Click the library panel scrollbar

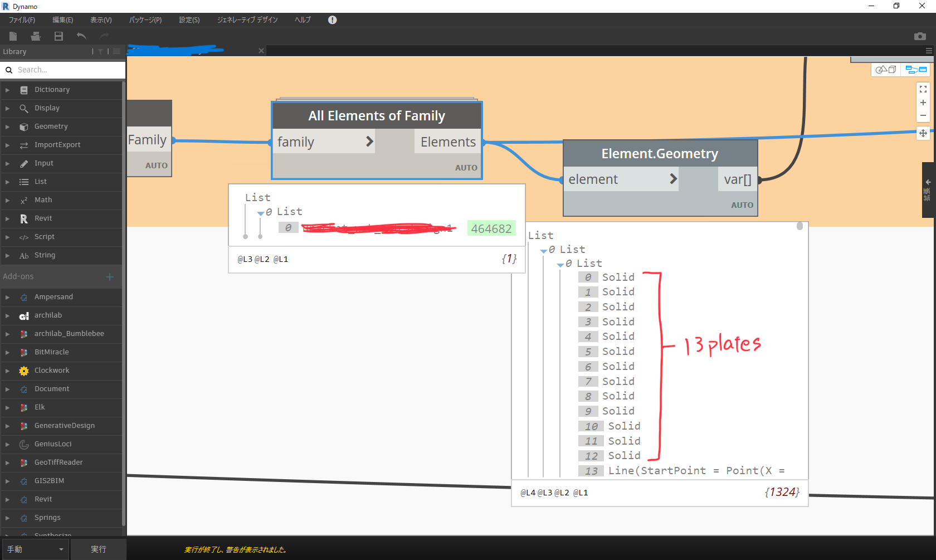tap(124, 304)
